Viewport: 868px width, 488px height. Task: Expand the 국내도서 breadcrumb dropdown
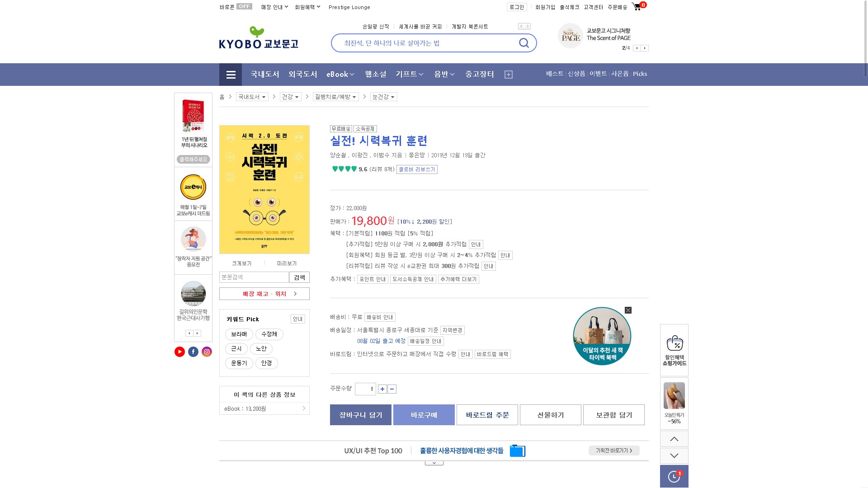(252, 97)
